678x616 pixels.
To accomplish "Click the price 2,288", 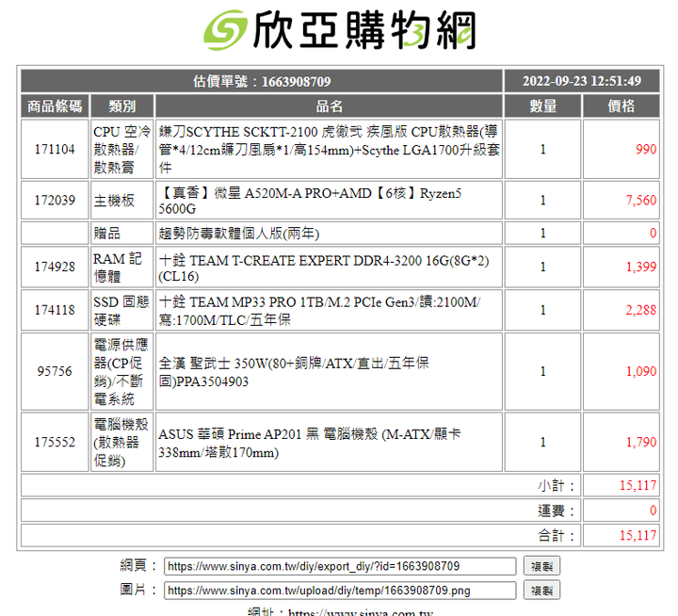I will point(641,310).
